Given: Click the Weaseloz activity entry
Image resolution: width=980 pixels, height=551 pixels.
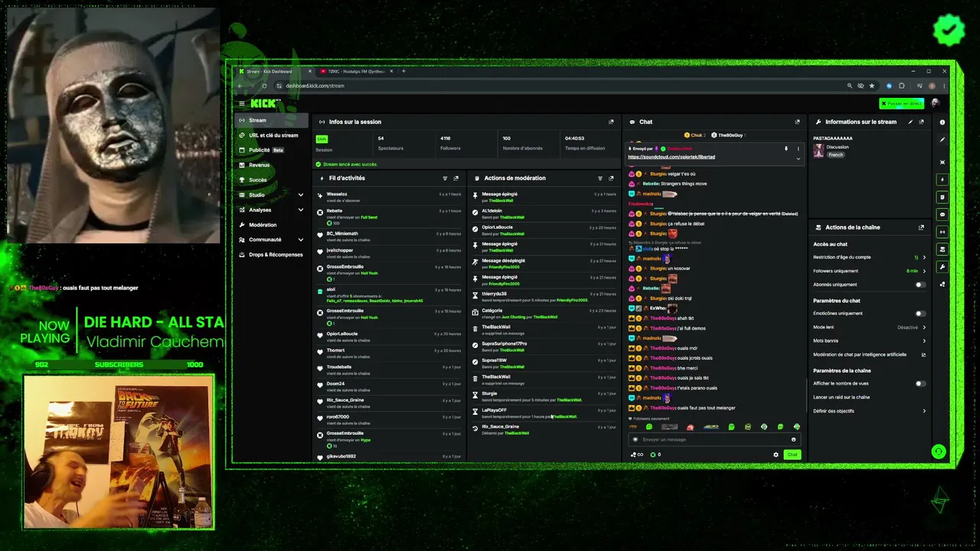Looking at the screenshot, I should pos(390,197).
